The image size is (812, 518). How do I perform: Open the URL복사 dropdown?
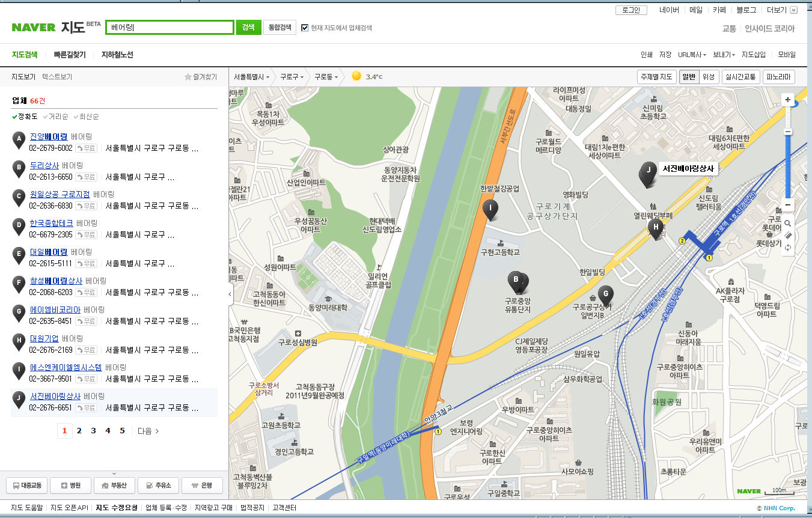692,55
